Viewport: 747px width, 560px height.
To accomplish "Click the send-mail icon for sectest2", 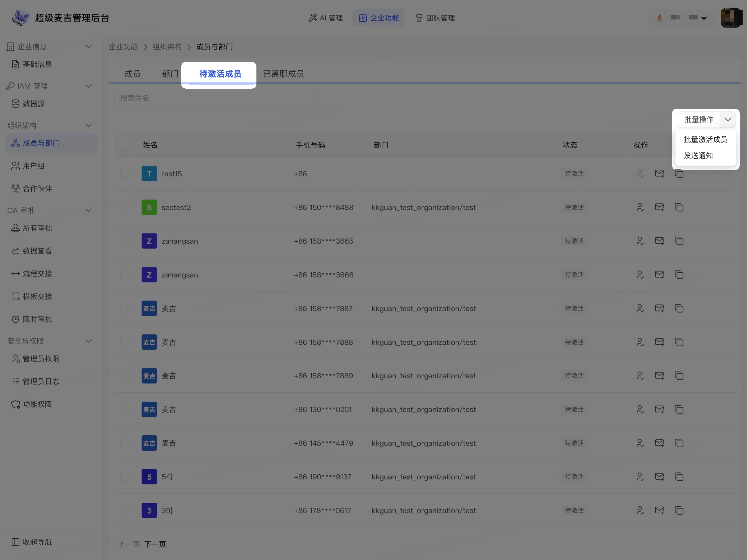I will [x=659, y=207].
